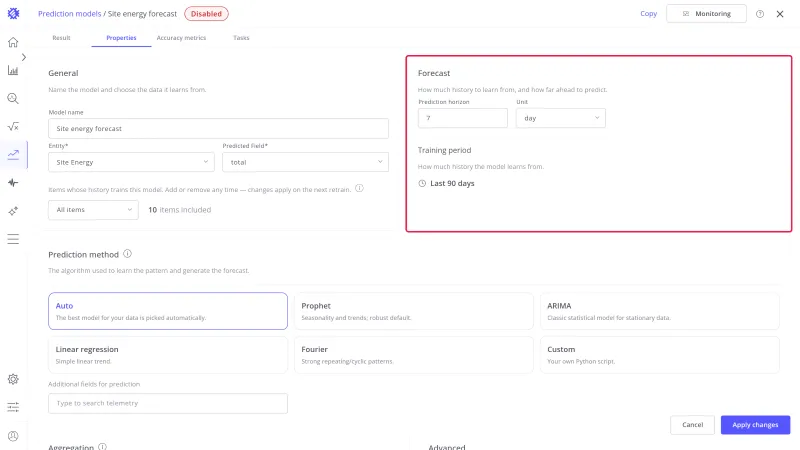Image resolution: width=800 pixels, height=450 pixels.
Task: Select the Custom Python script method
Action: coord(660,355)
